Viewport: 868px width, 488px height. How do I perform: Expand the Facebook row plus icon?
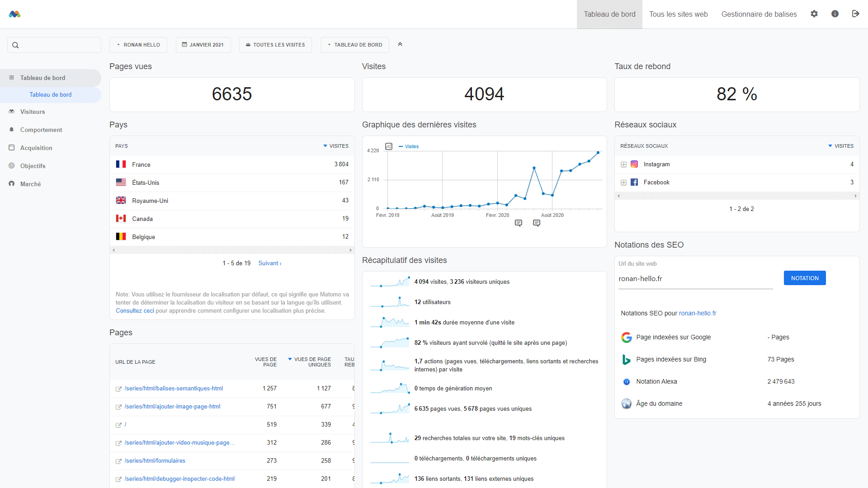pos(623,183)
